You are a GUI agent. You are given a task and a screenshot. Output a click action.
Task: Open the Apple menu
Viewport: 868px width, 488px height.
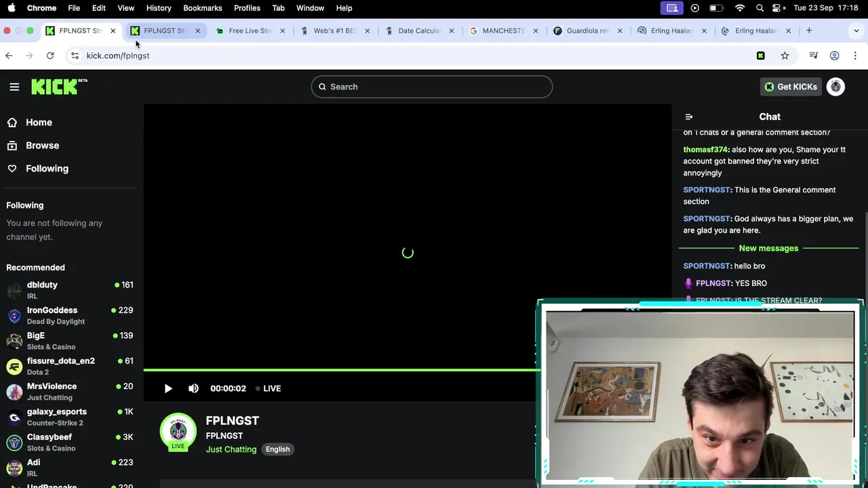coord(12,8)
